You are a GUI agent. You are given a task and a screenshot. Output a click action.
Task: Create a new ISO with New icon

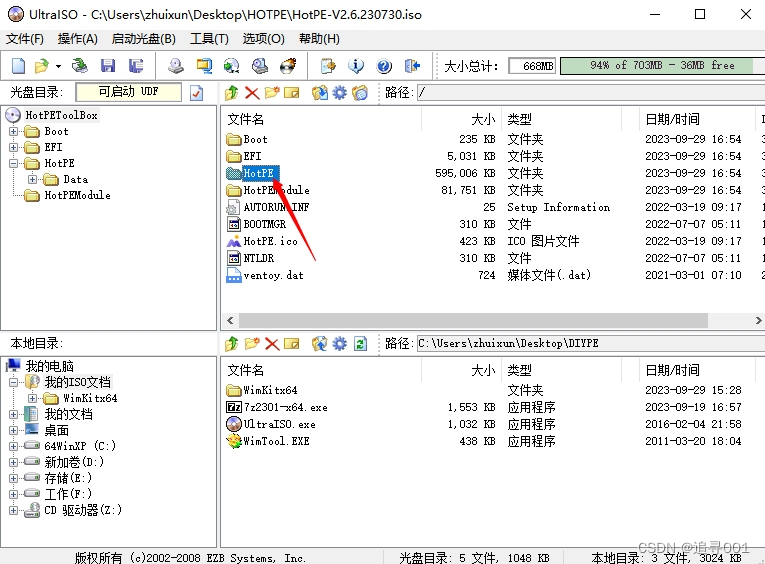click(x=18, y=65)
